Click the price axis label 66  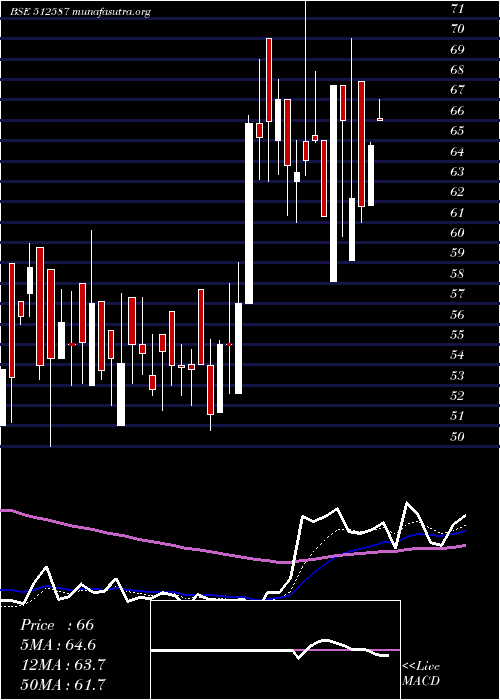click(458, 110)
